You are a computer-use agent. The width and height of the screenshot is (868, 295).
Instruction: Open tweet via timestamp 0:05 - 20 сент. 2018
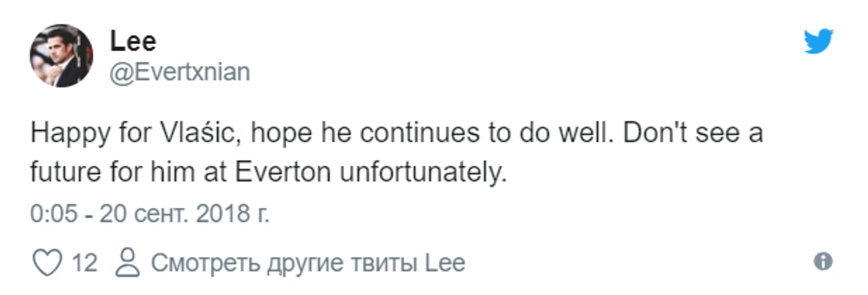[150, 214]
